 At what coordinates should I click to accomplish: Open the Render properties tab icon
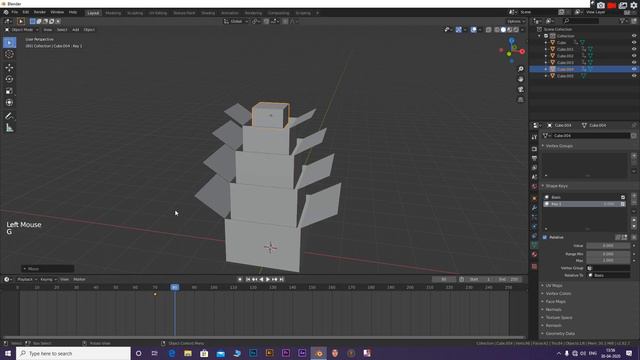click(534, 149)
